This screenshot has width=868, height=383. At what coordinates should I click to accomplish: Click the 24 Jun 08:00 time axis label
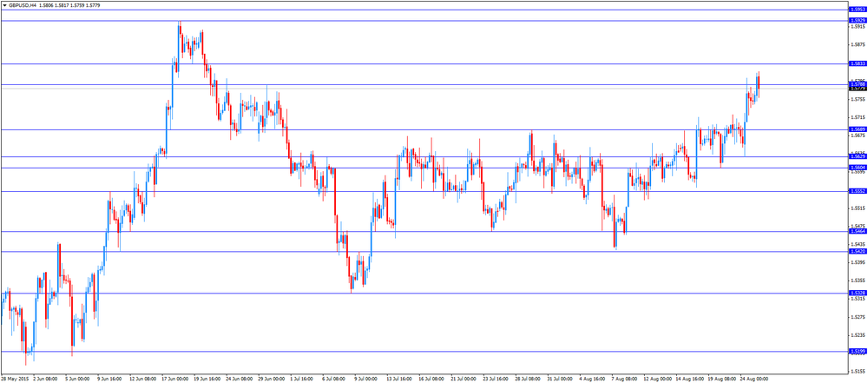click(x=240, y=380)
